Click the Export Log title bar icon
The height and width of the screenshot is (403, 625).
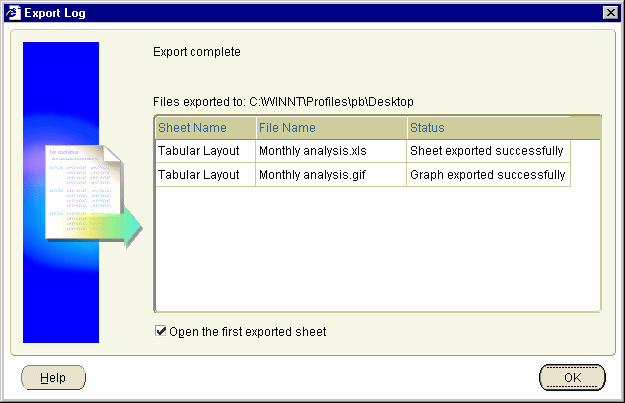[13, 13]
